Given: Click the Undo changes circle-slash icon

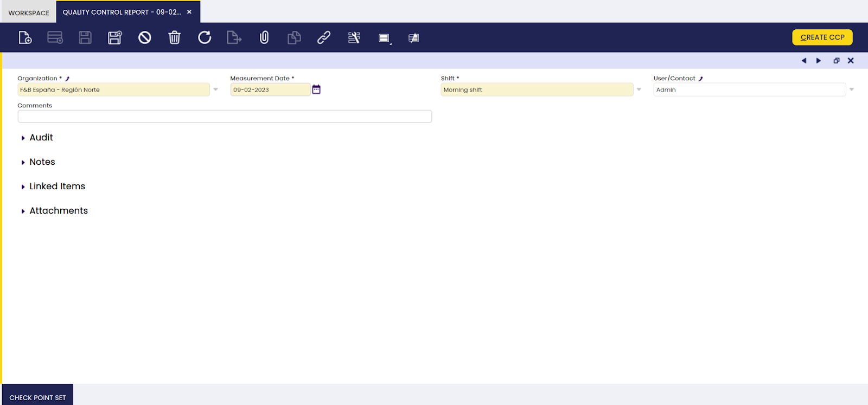Looking at the screenshot, I should click(144, 37).
